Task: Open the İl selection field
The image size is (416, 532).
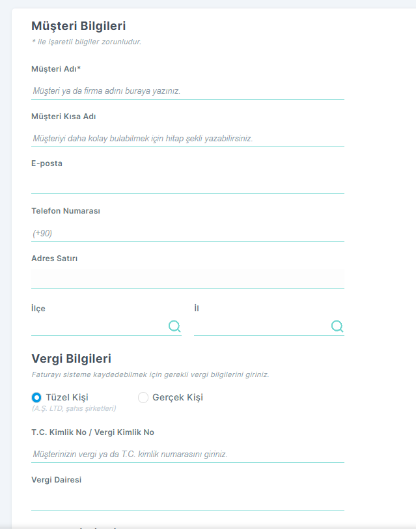Action: (269, 327)
